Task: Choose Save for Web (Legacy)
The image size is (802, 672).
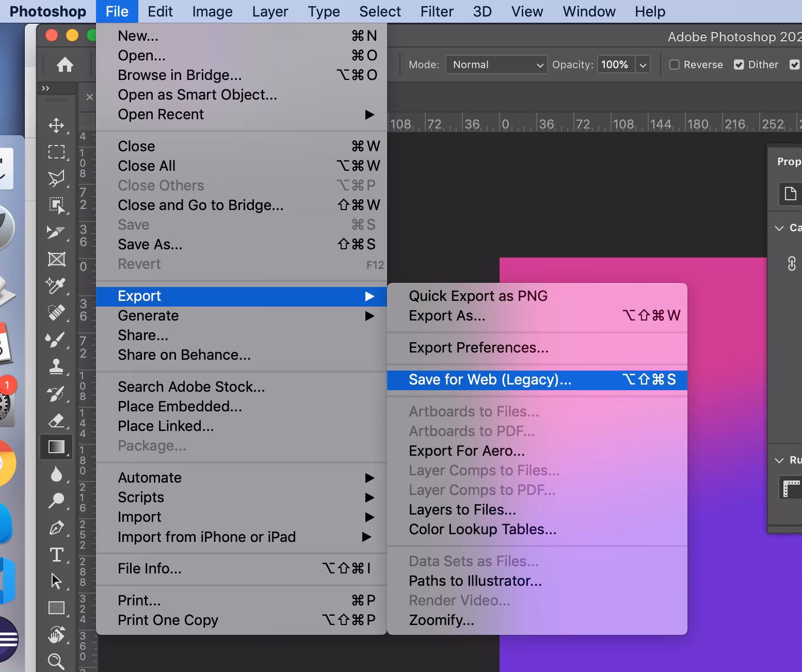Action: point(489,379)
